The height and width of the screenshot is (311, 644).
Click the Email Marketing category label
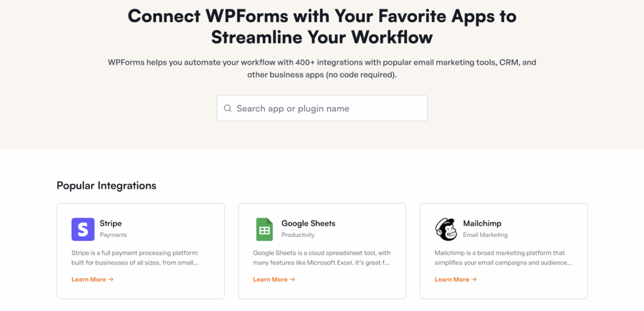[485, 235]
